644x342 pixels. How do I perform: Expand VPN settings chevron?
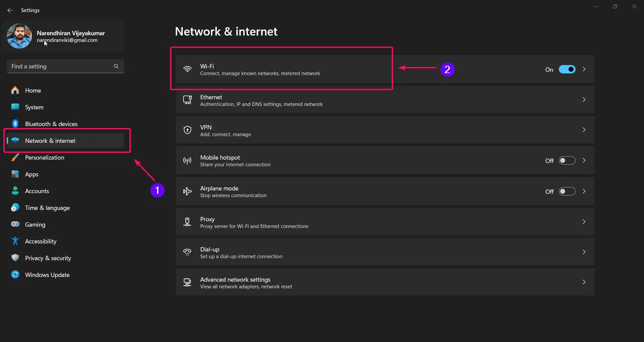coord(584,130)
